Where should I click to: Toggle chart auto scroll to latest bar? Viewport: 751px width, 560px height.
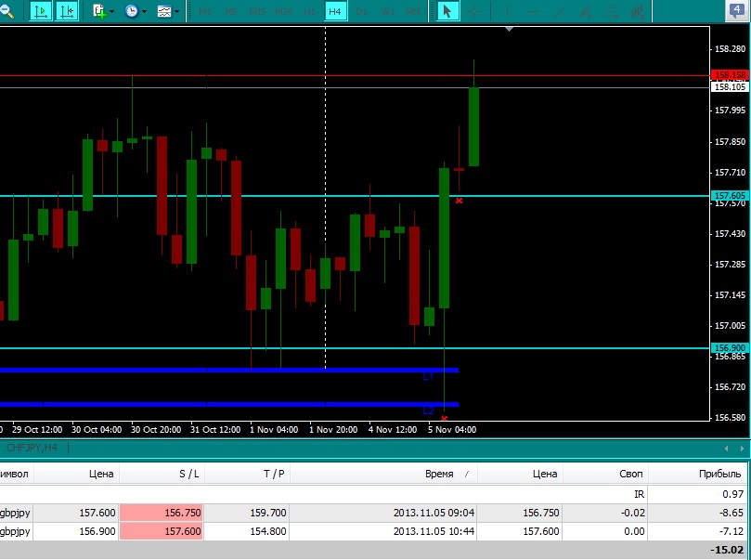[41, 11]
